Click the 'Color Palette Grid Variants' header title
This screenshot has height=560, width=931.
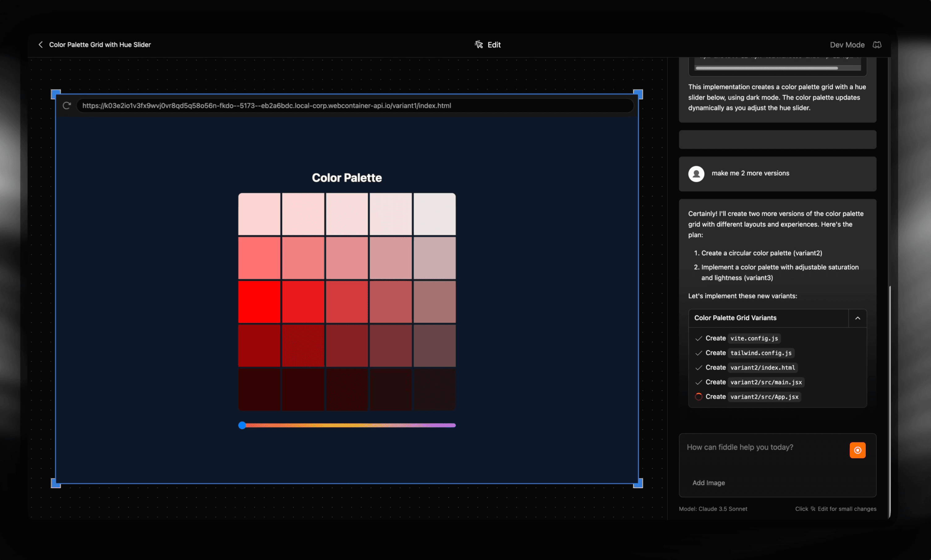click(735, 318)
